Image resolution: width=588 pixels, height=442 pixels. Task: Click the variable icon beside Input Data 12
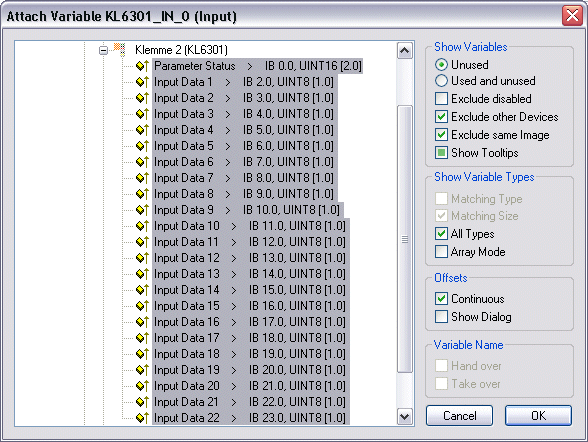pyautogui.click(x=142, y=258)
